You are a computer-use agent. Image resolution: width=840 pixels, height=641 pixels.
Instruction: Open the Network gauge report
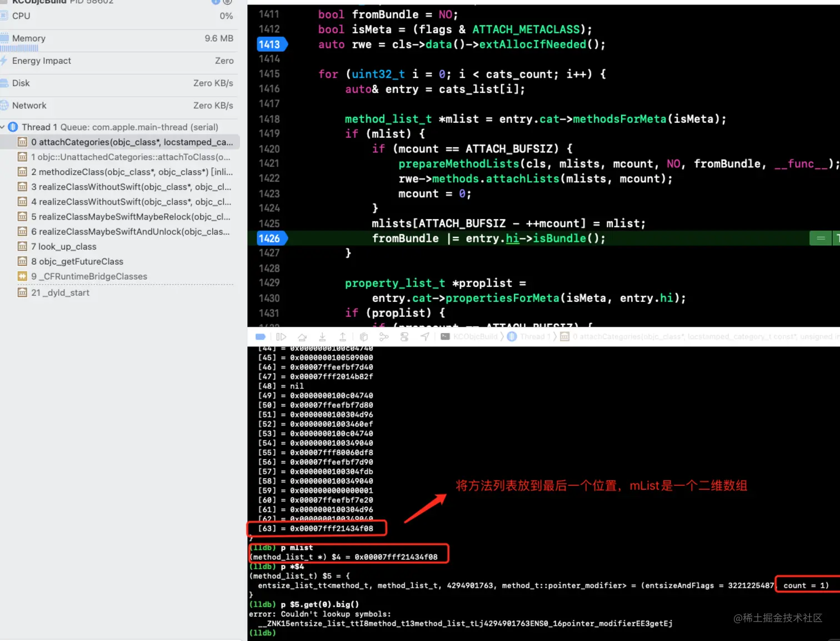(x=119, y=105)
